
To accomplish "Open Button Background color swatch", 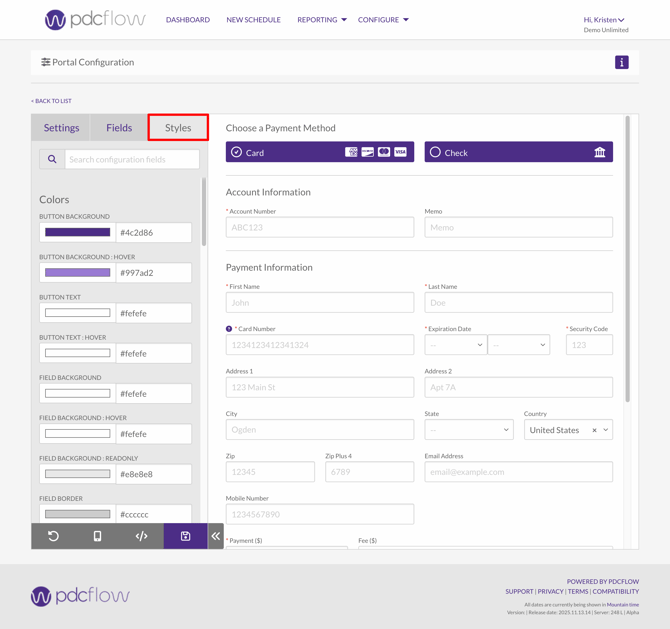I will tap(77, 232).
